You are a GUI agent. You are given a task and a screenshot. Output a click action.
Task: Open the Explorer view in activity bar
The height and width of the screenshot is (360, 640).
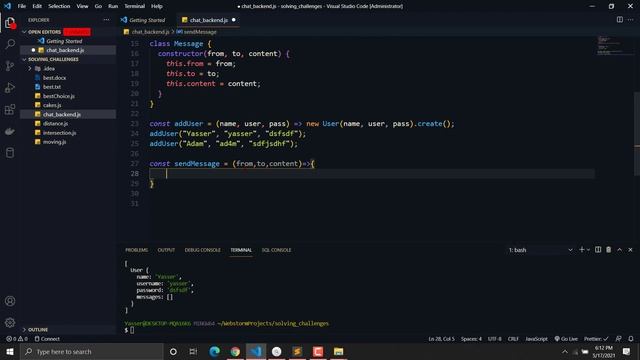(10, 23)
